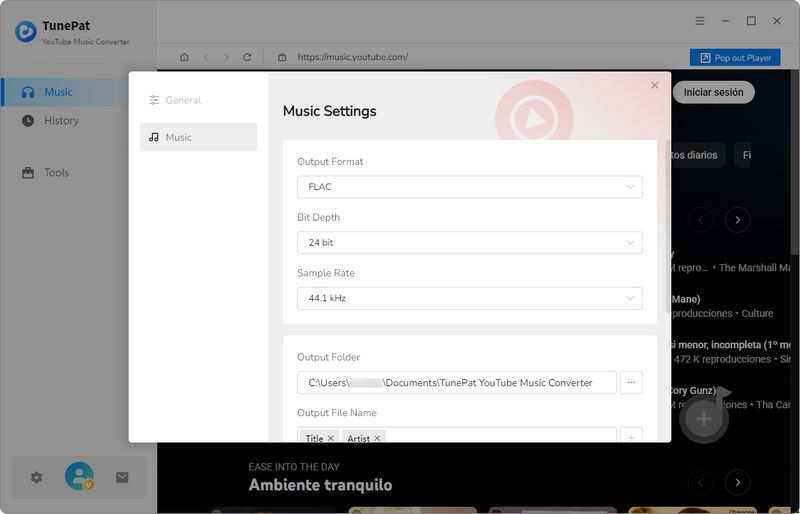Screen dimensions: 800x514
Task: Open the Sample Rate 44.1 kHz dropdown
Action: pyautogui.click(x=469, y=298)
